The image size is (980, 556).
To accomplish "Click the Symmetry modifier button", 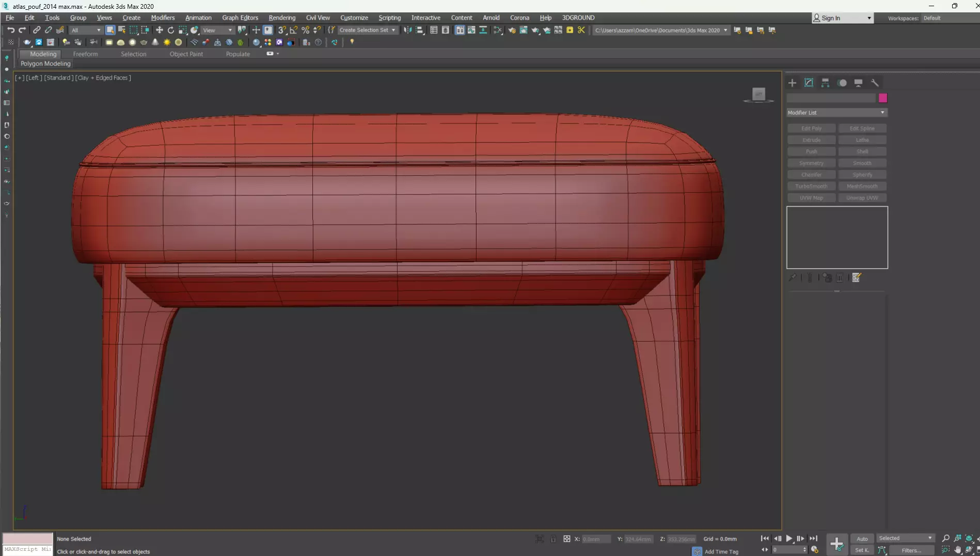I will [811, 163].
